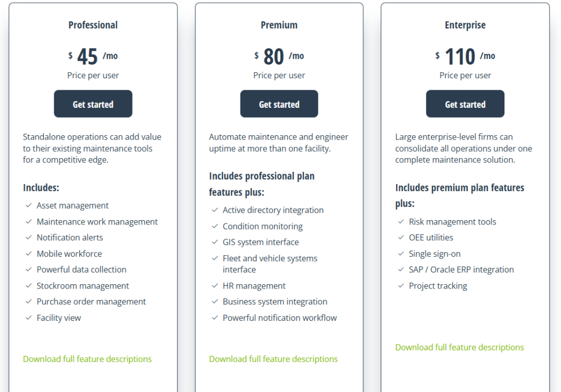
Task: Click the checkmark next to Condition monitoring
Action: pos(214,227)
